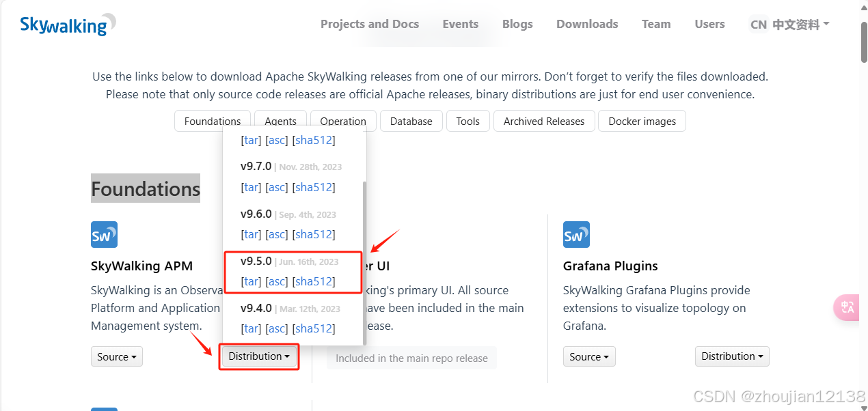Download v9.5.0 tar file link
The width and height of the screenshot is (868, 411).
(x=252, y=281)
